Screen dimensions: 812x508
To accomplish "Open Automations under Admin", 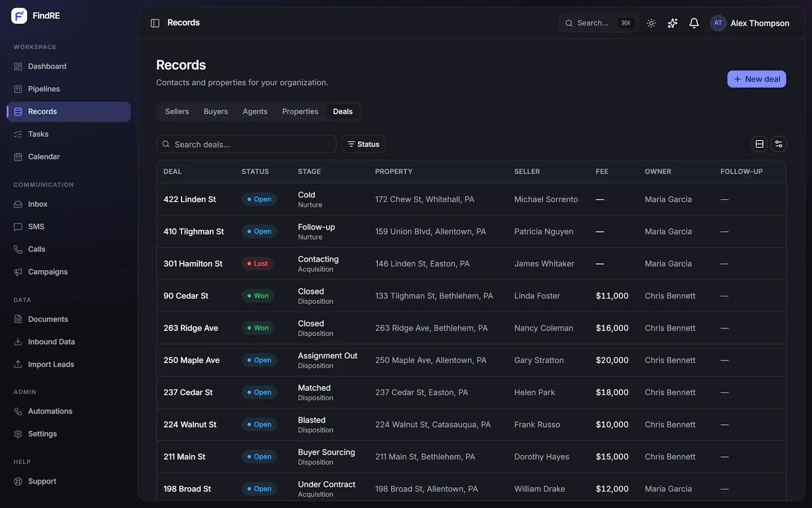I will click(69, 411).
